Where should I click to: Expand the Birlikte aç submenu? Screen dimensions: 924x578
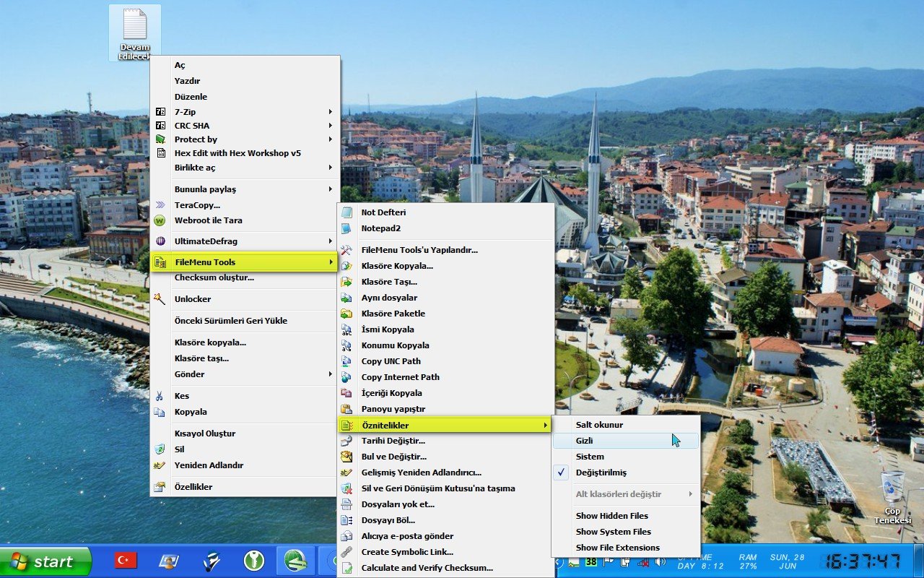click(x=245, y=168)
